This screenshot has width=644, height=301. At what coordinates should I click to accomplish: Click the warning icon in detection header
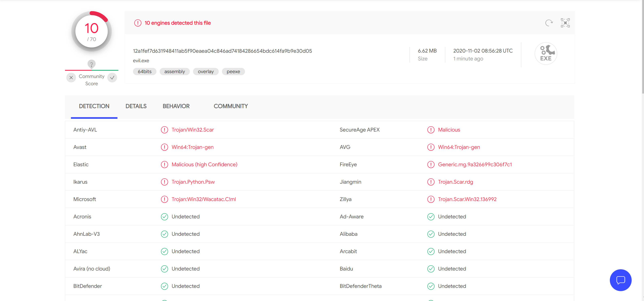click(138, 23)
